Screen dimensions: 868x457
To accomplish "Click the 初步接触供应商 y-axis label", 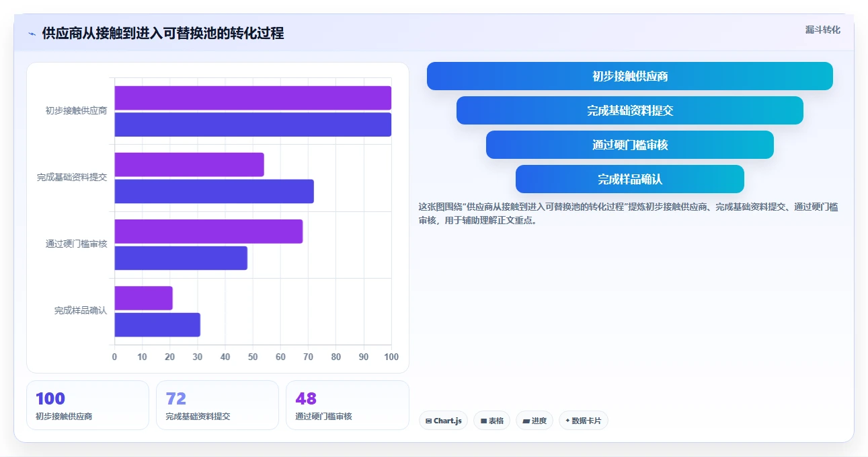I will click(76, 111).
